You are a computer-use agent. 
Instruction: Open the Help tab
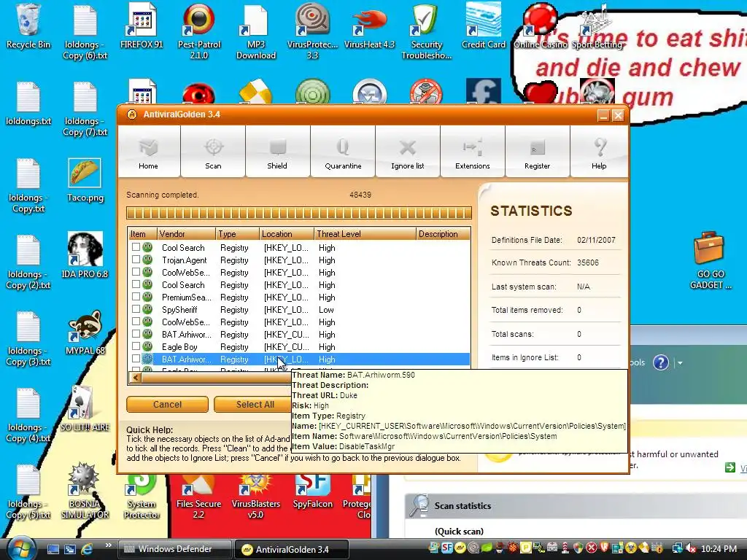[599, 152]
